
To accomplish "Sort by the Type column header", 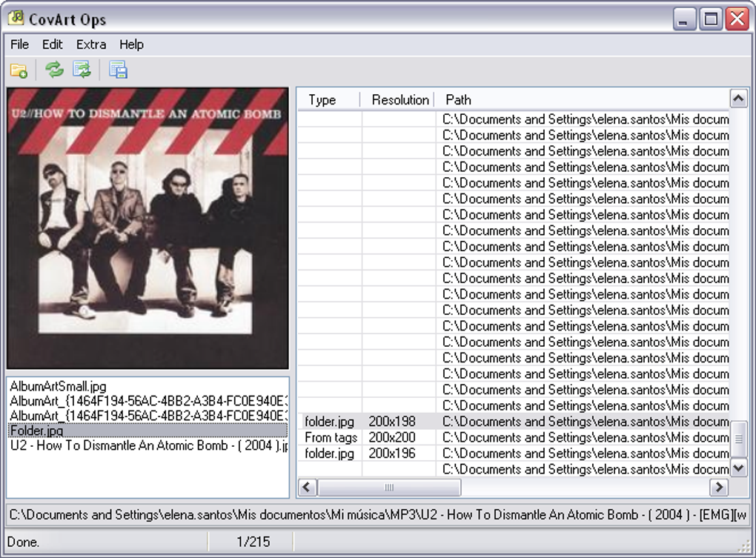I will pos(329,100).
